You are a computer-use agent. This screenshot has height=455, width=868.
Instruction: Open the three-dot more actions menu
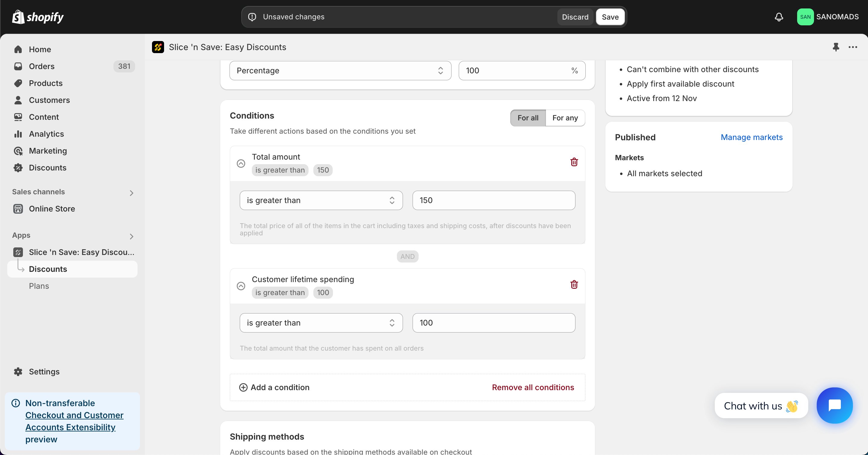853,47
